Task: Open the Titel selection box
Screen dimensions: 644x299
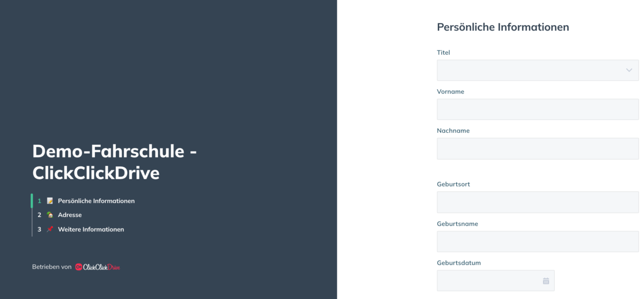Action: tap(538, 70)
